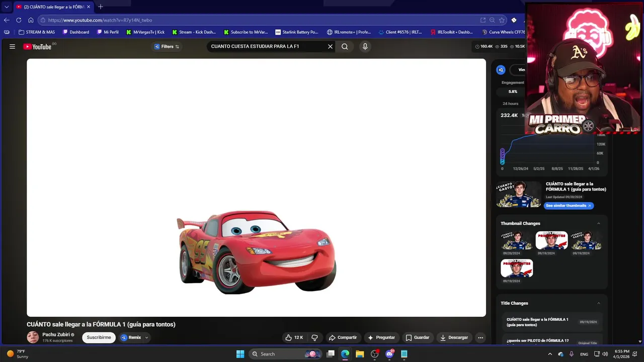Open the Filters button
This screenshot has width=644, height=362.
pyautogui.click(x=167, y=46)
